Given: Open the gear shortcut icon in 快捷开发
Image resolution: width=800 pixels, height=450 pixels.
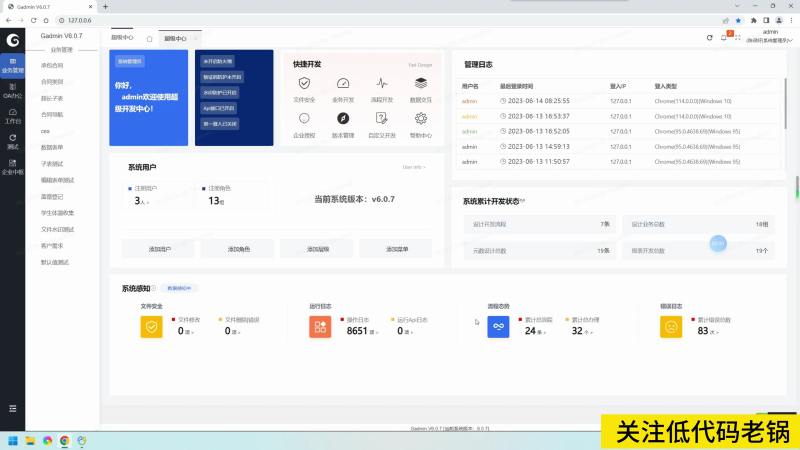Looking at the screenshot, I should pyautogui.click(x=420, y=118).
